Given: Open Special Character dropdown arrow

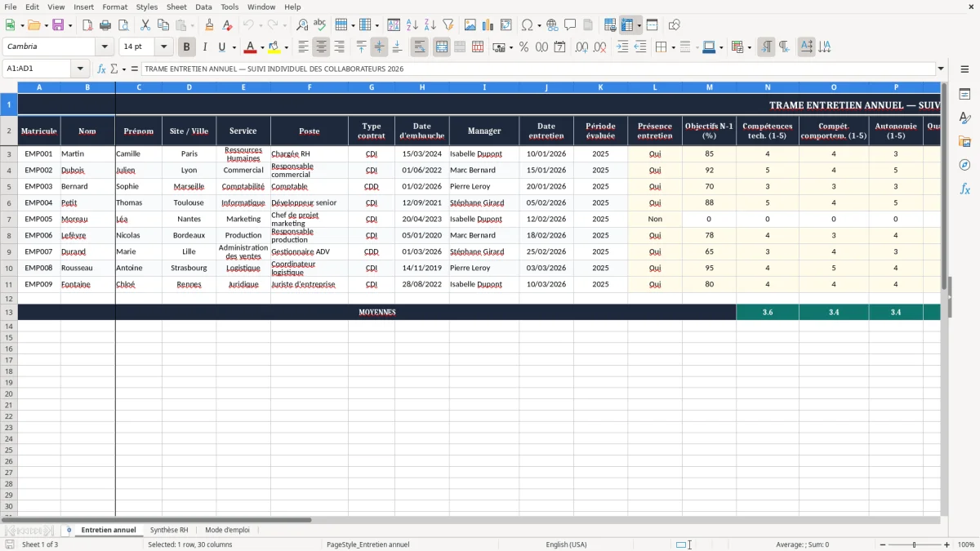Looking at the screenshot, I should tap(539, 25).
